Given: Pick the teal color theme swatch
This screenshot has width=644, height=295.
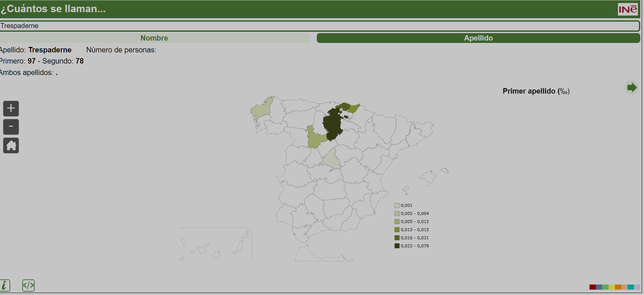Looking at the screenshot, I should (631, 287).
